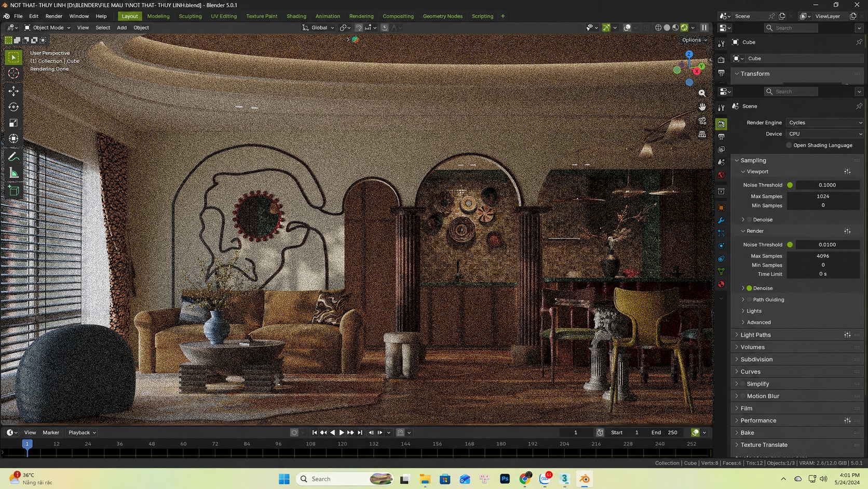Open the Modifiers wrench properties tab
Image resolution: width=868 pixels, height=489 pixels.
click(721, 220)
